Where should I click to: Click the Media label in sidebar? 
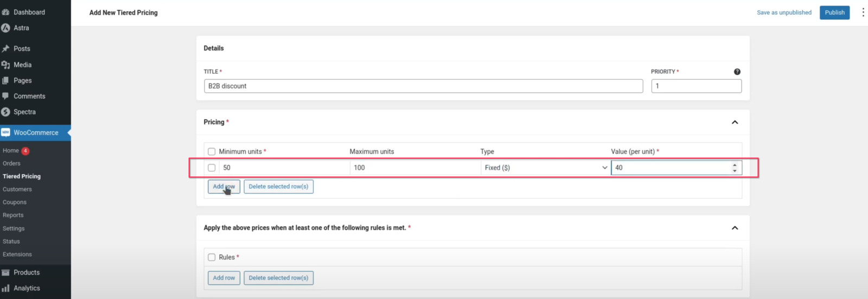(x=22, y=65)
